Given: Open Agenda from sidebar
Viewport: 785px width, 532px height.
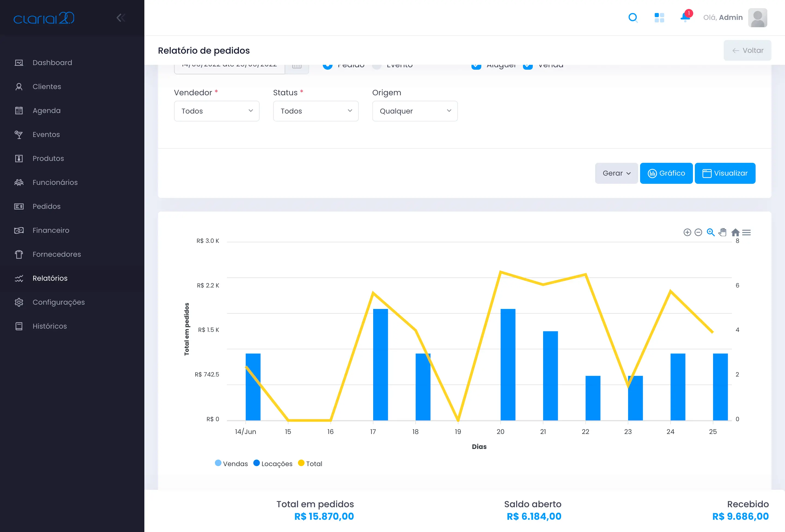Looking at the screenshot, I should (x=47, y=111).
